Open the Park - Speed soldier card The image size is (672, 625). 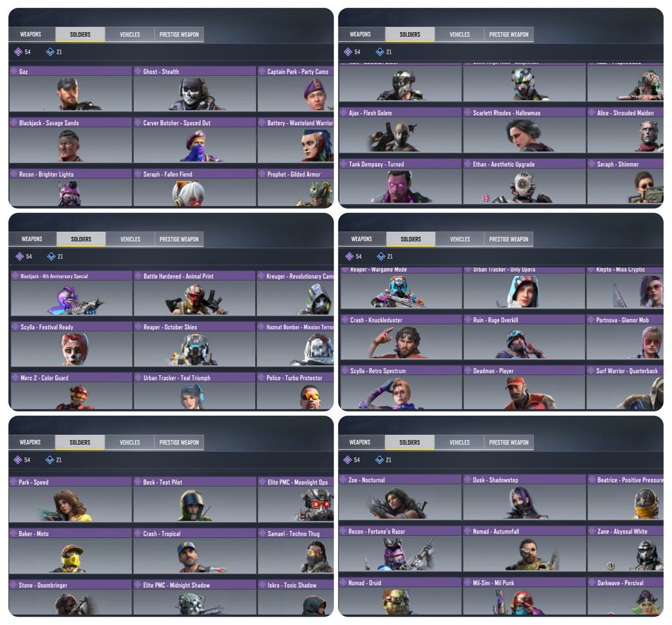point(71,500)
